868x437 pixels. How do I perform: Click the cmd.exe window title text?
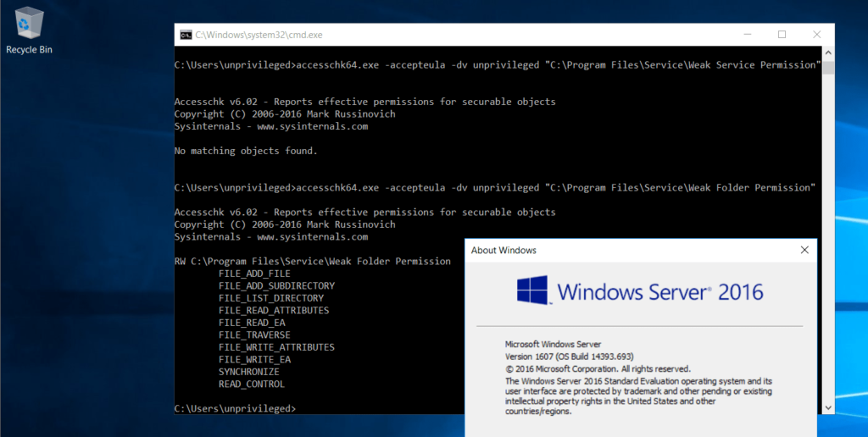tap(259, 35)
